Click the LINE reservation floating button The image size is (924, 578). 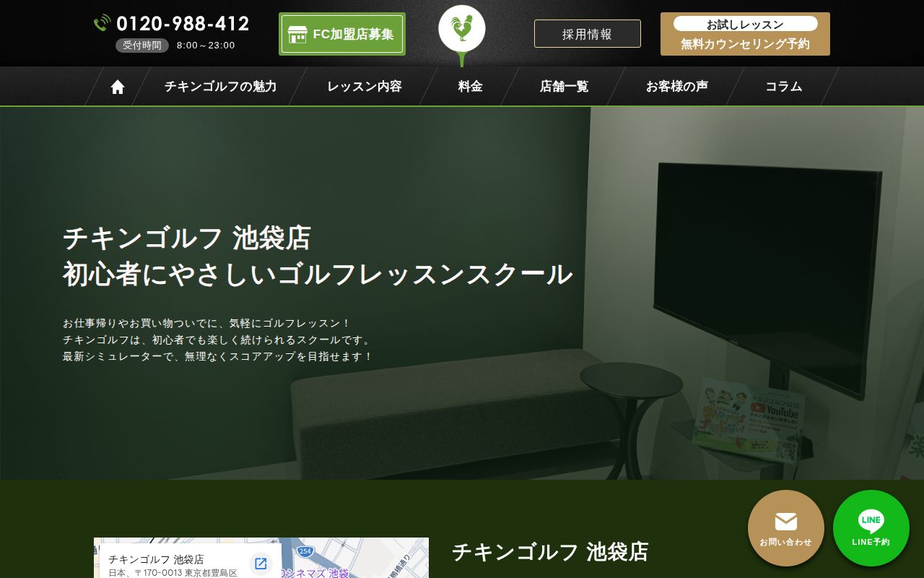pos(871,528)
